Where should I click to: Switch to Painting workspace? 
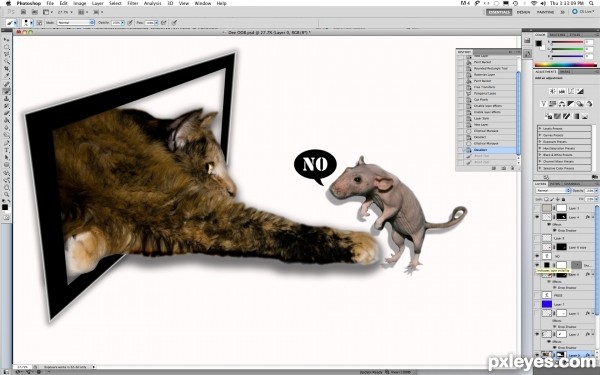click(545, 12)
